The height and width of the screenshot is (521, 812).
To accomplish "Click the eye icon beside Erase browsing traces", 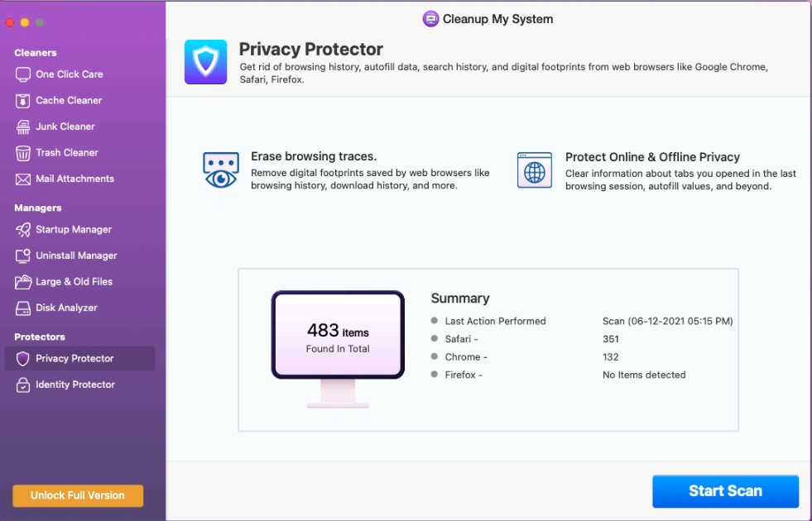I will click(x=221, y=170).
